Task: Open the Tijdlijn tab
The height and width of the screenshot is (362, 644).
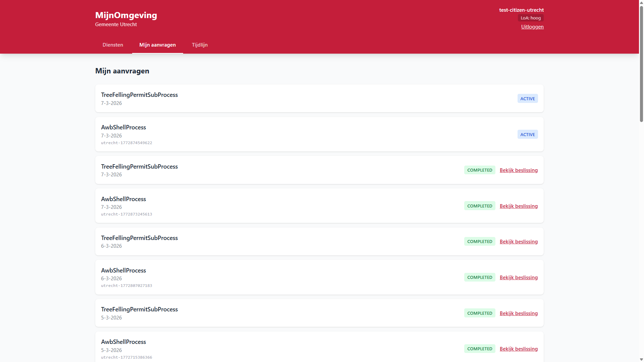Action: (x=200, y=45)
